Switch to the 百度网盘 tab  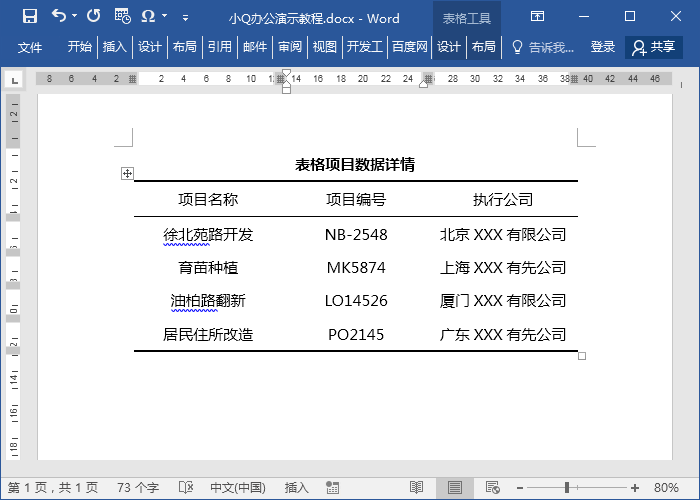point(409,47)
